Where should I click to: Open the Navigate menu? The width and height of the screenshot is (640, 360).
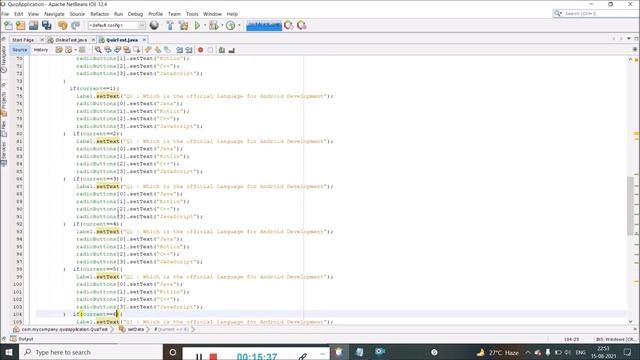pos(54,14)
